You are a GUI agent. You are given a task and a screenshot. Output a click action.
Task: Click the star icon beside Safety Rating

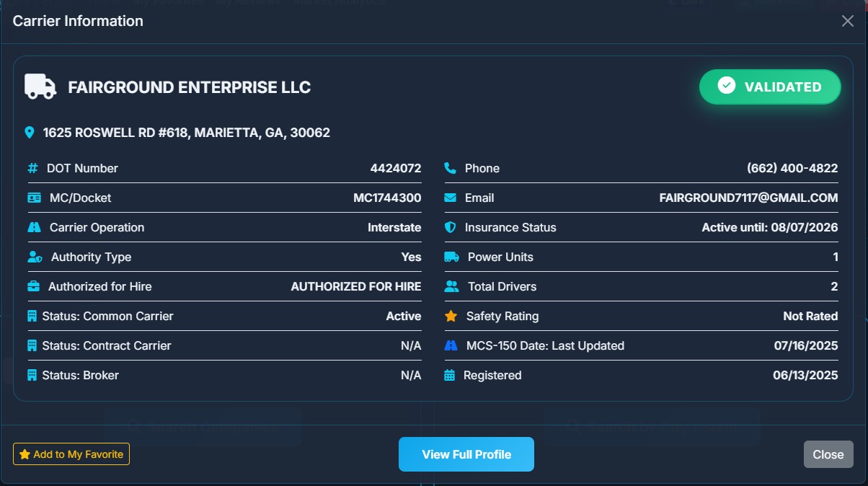pos(451,316)
